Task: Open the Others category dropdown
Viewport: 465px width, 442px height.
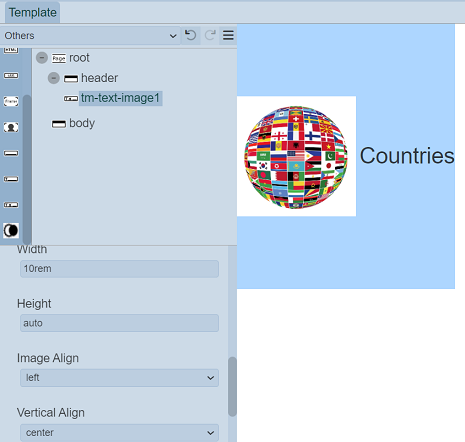Action: point(90,35)
